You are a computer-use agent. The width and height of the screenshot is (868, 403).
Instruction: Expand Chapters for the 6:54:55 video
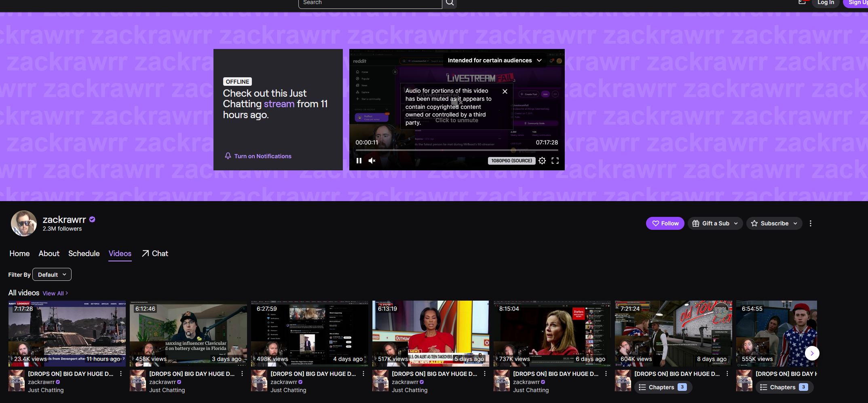[x=784, y=387]
